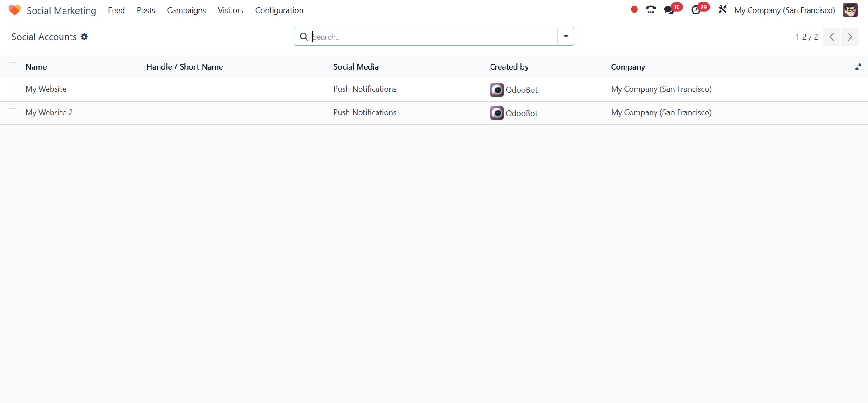Click OdooBot name in My Website 2 row

pos(522,113)
